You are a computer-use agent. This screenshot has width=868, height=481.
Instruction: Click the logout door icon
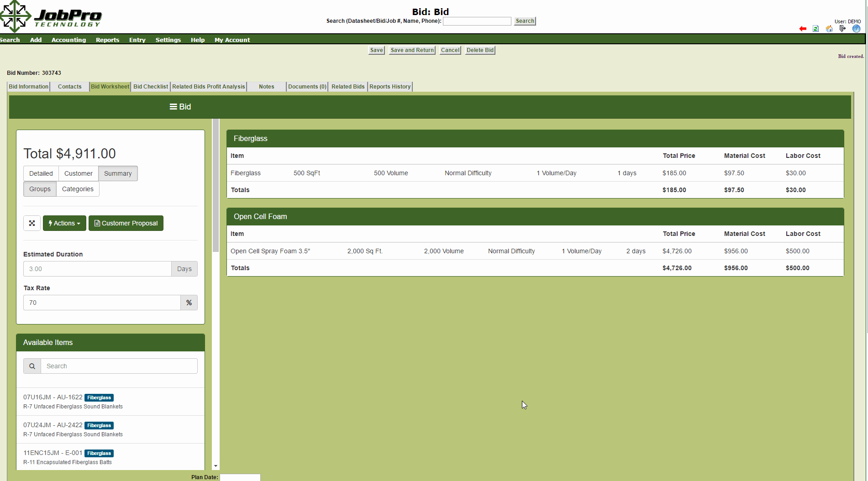click(x=842, y=28)
